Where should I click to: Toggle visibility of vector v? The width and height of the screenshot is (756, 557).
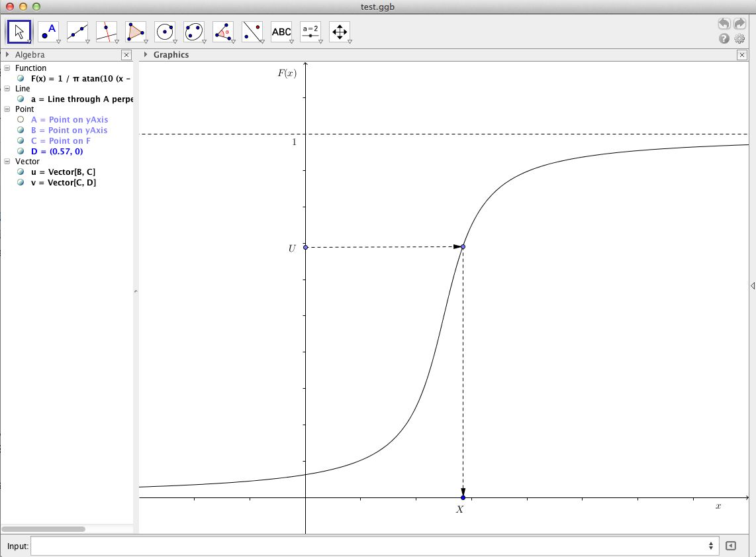(x=21, y=182)
